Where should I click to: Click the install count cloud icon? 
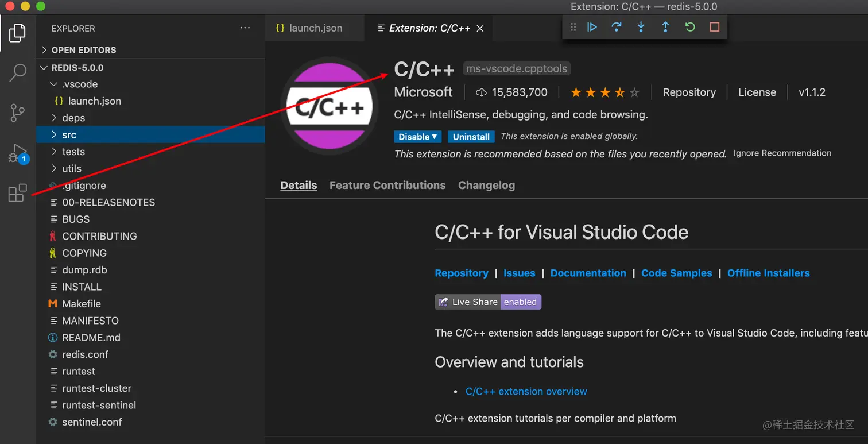coord(481,92)
